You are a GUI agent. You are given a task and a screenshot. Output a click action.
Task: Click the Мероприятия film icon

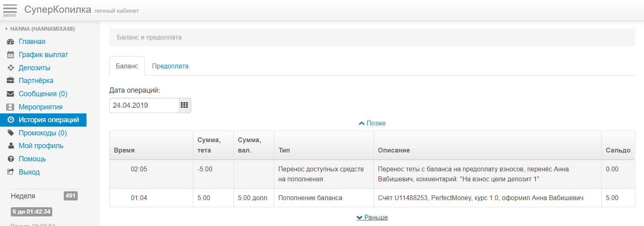point(10,107)
